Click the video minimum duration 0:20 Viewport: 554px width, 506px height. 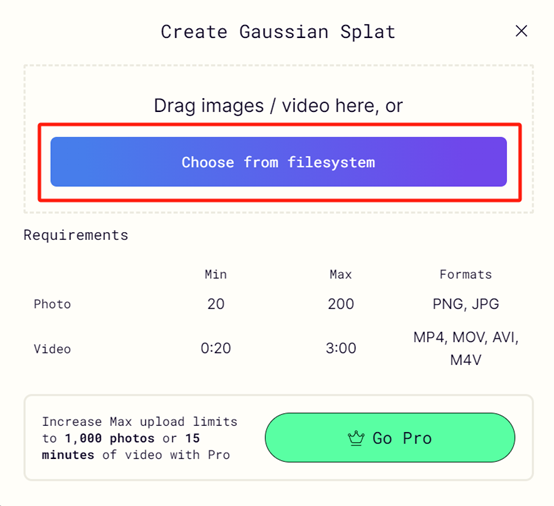(216, 348)
